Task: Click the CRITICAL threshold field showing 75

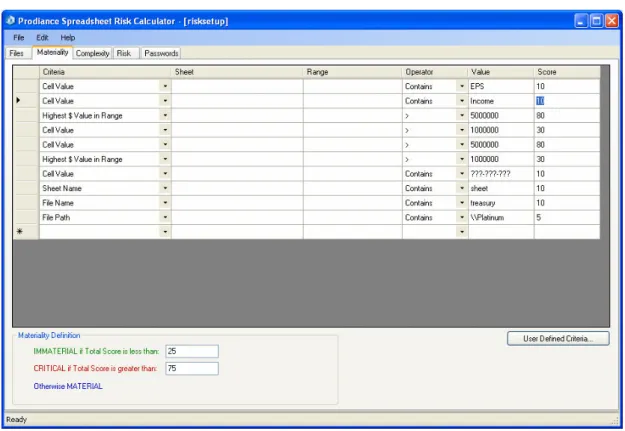Action: [192, 368]
